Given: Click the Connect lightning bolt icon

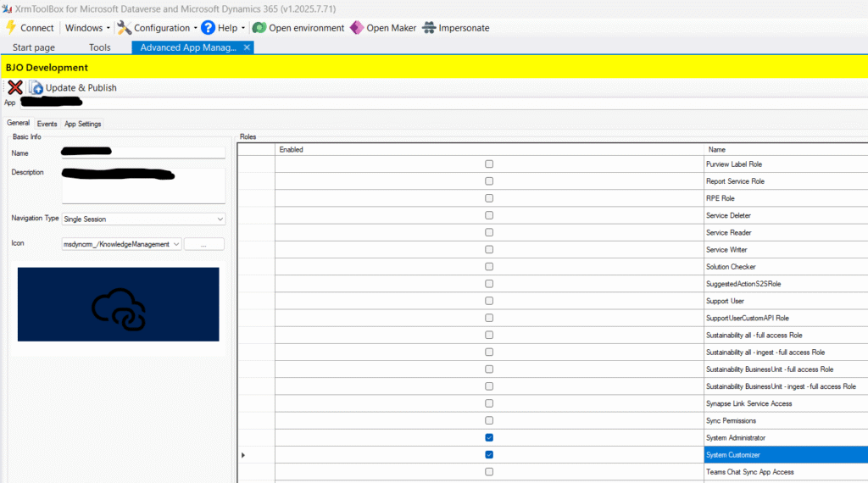Looking at the screenshot, I should pyautogui.click(x=11, y=28).
